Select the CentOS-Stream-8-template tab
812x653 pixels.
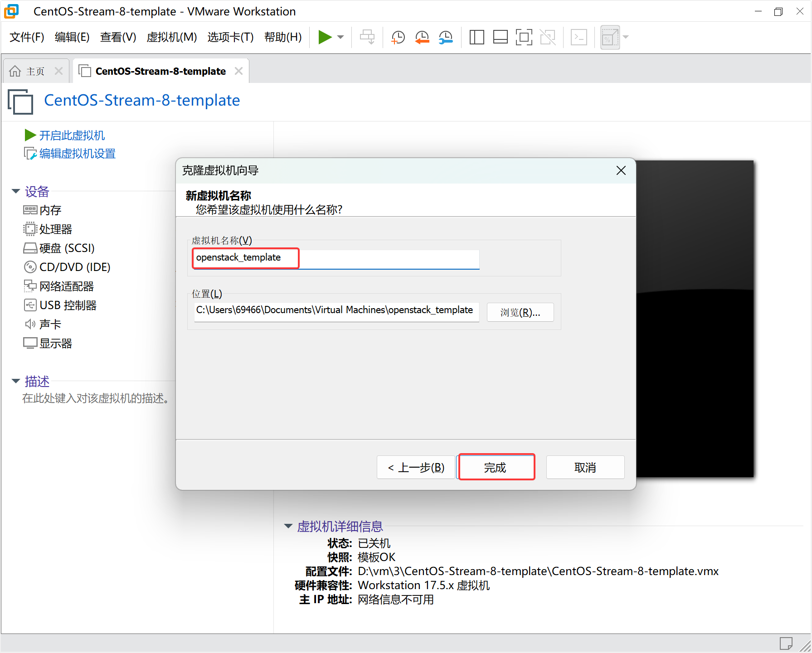pos(160,71)
